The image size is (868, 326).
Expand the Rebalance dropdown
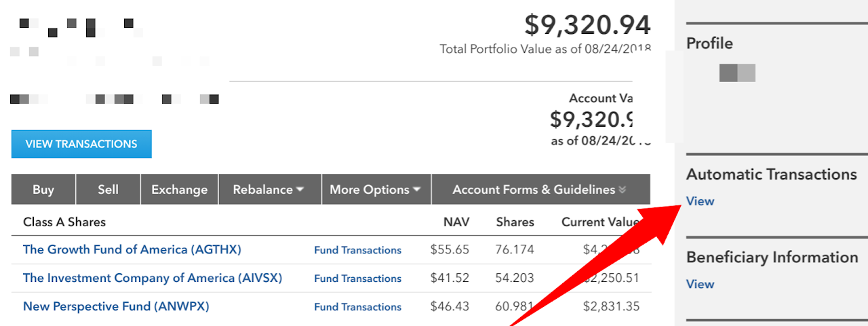[x=269, y=190]
